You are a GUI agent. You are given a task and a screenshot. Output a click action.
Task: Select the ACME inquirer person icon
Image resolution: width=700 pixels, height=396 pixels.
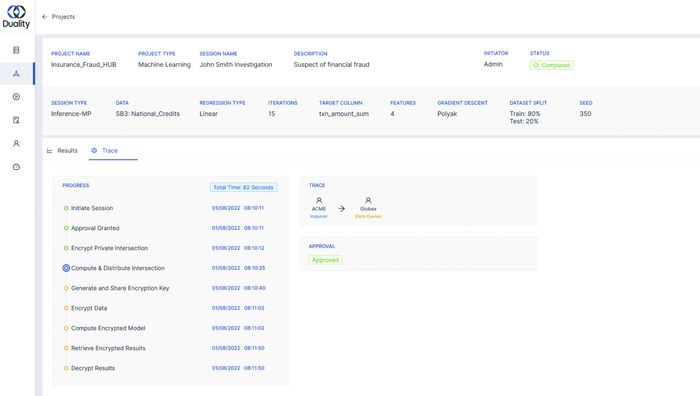[319, 200]
